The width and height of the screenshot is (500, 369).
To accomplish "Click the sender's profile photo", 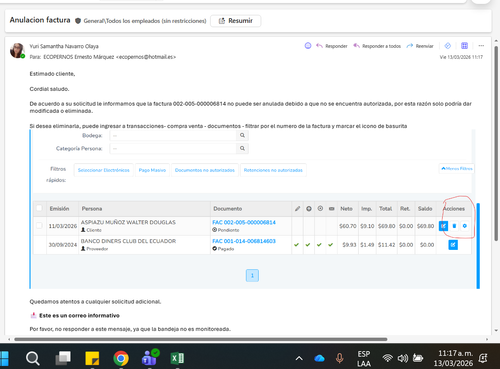I will pos(17,50).
